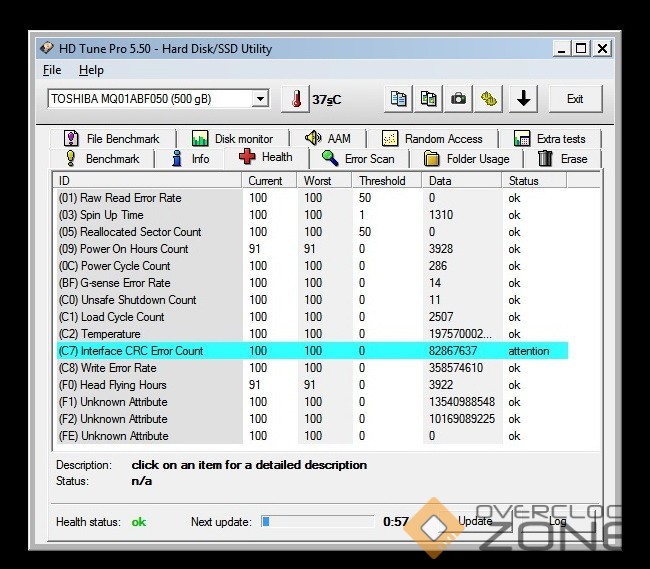Click the second copy-screenshot toolbar icon
Image resolution: width=650 pixels, height=569 pixels.
point(428,99)
